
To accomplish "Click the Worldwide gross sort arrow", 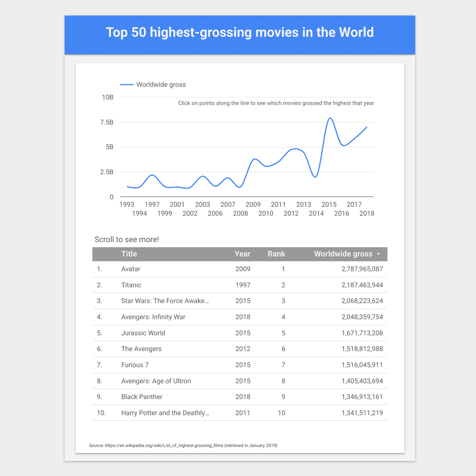I will point(378,254).
